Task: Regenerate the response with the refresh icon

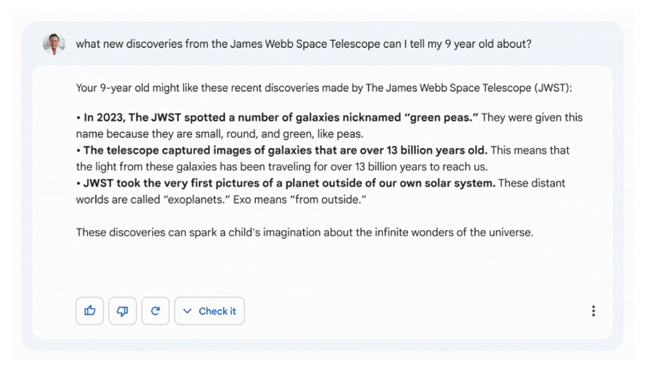Action: (x=155, y=311)
